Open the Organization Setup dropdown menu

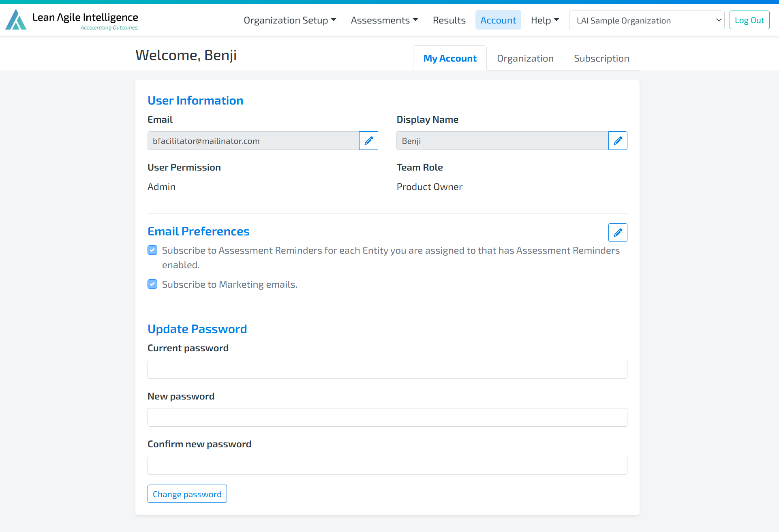click(290, 20)
